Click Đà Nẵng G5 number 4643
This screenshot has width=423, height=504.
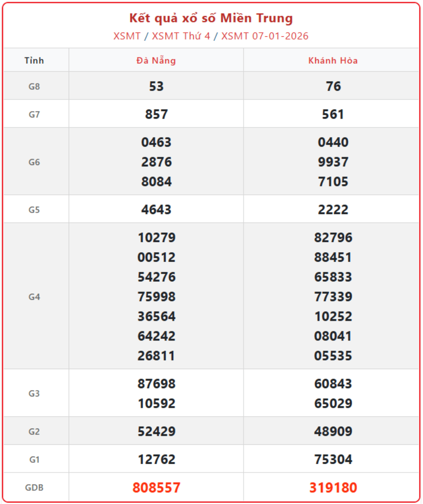tap(156, 210)
